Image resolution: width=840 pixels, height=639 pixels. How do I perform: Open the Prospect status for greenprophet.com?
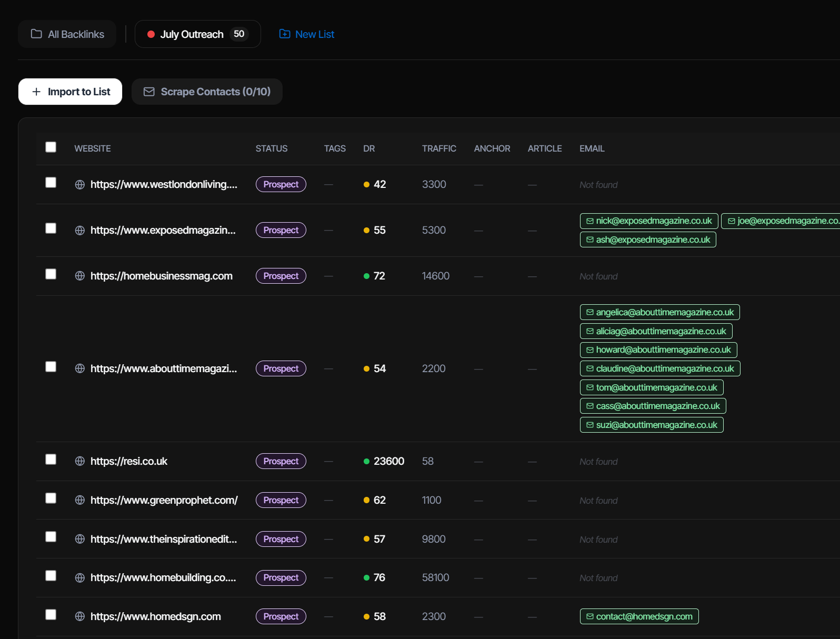tap(281, 500)
